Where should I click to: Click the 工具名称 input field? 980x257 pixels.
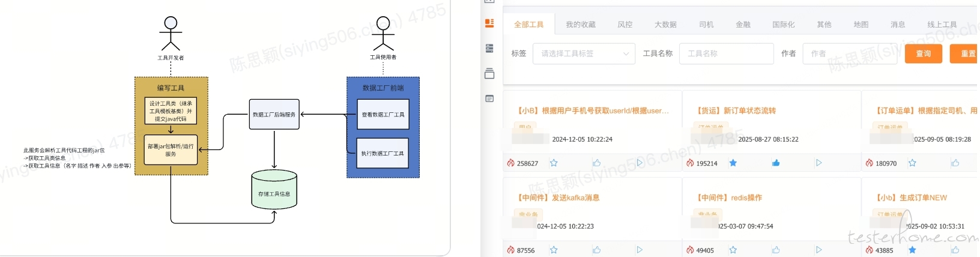[726, 53]
